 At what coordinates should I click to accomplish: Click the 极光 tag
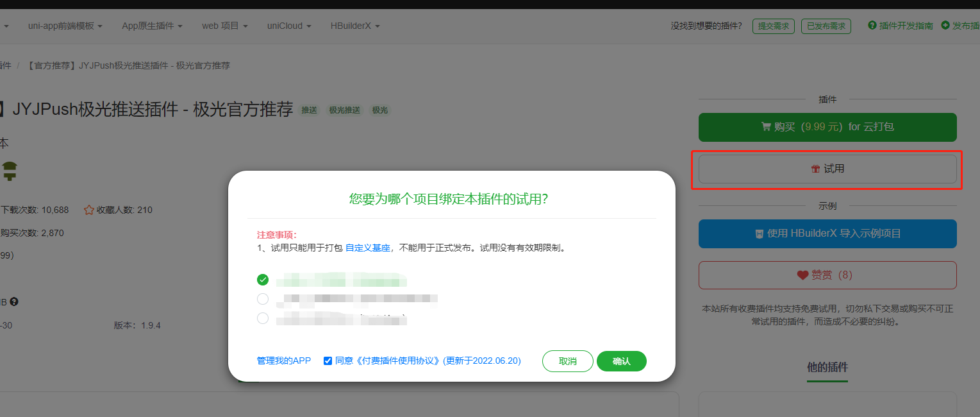click(x=380, y=110)
